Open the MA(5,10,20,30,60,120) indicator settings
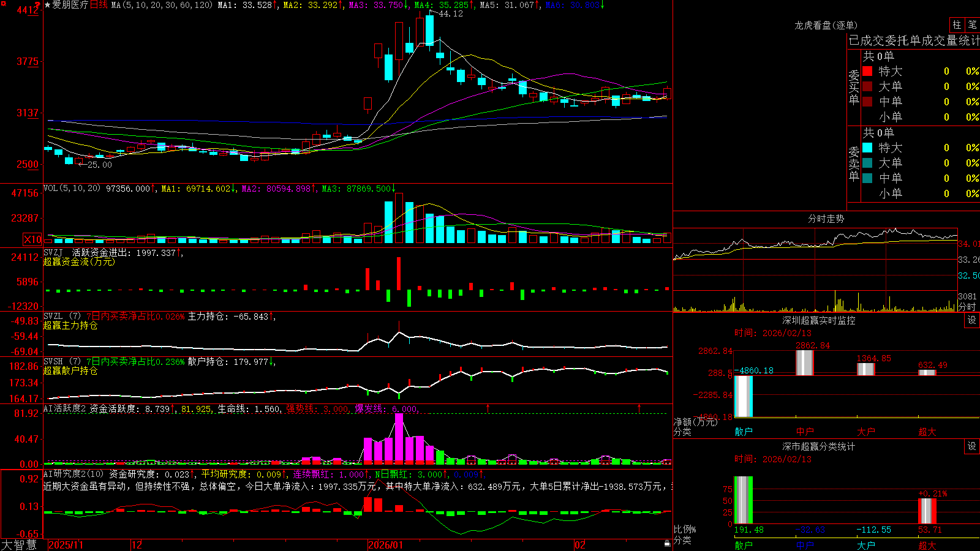 pyautogui.click(x=161, y=5)
